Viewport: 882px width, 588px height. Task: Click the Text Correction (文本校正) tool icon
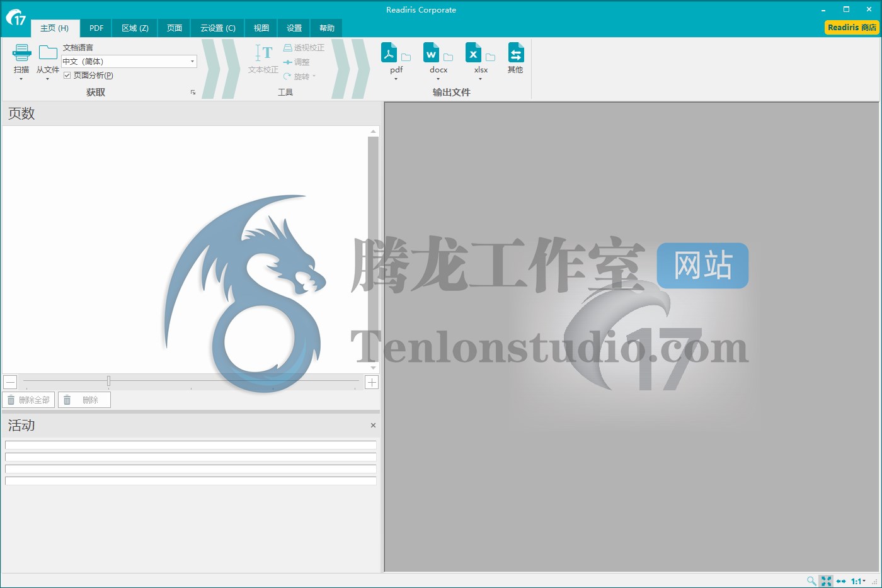pos(263,53)
